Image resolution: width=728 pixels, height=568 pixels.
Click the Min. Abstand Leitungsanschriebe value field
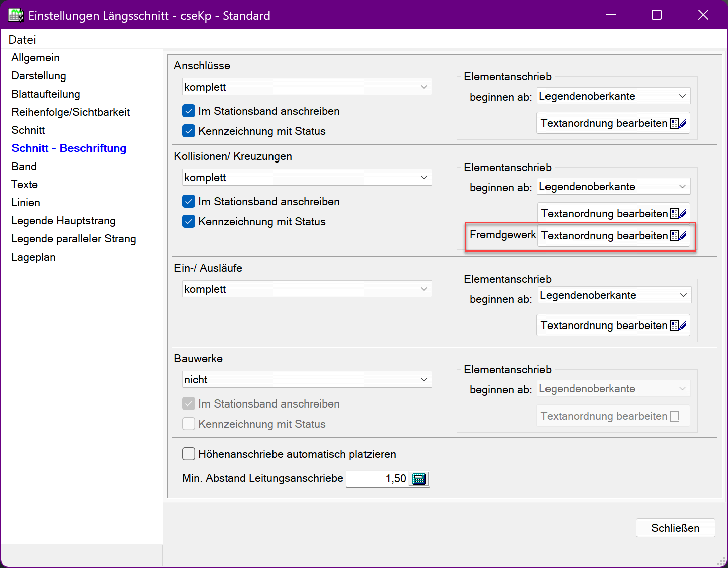point(377,479)
